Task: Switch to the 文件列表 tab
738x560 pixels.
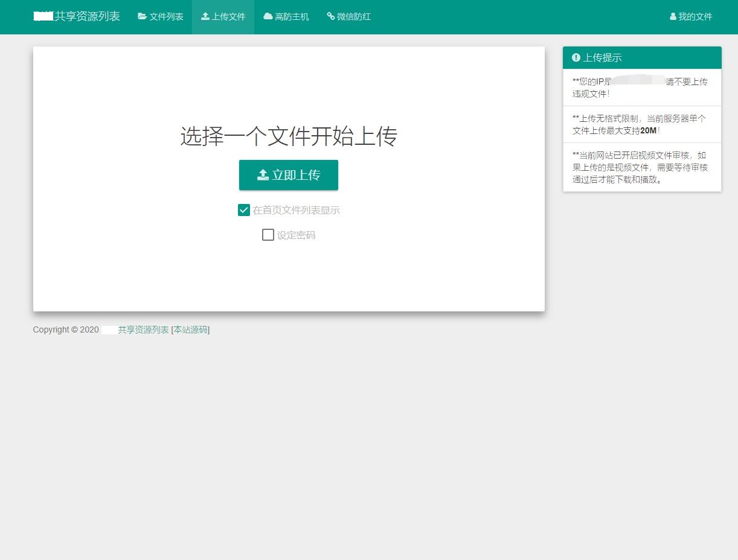Action: 160,16
